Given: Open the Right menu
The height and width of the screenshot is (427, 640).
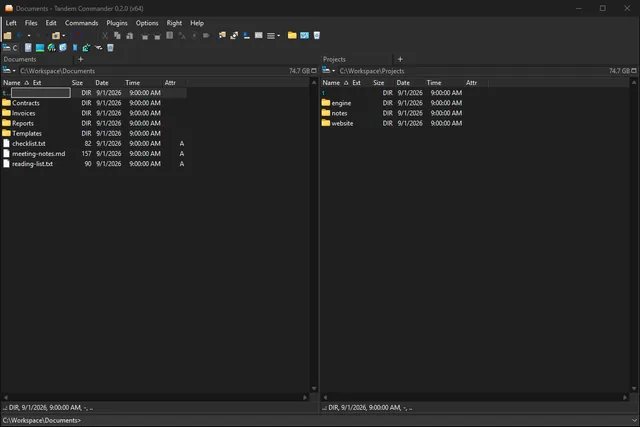Looking at the screenshot, I should 174,23.
